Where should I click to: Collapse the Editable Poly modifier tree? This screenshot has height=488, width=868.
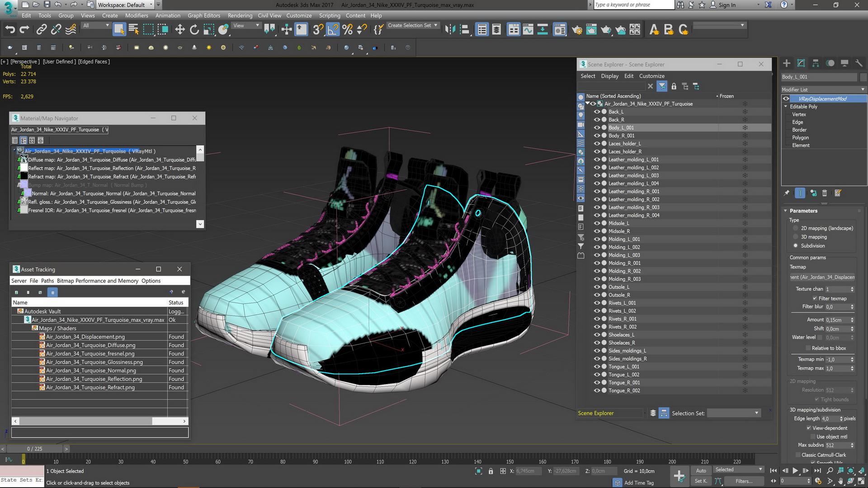click(786, 107)
